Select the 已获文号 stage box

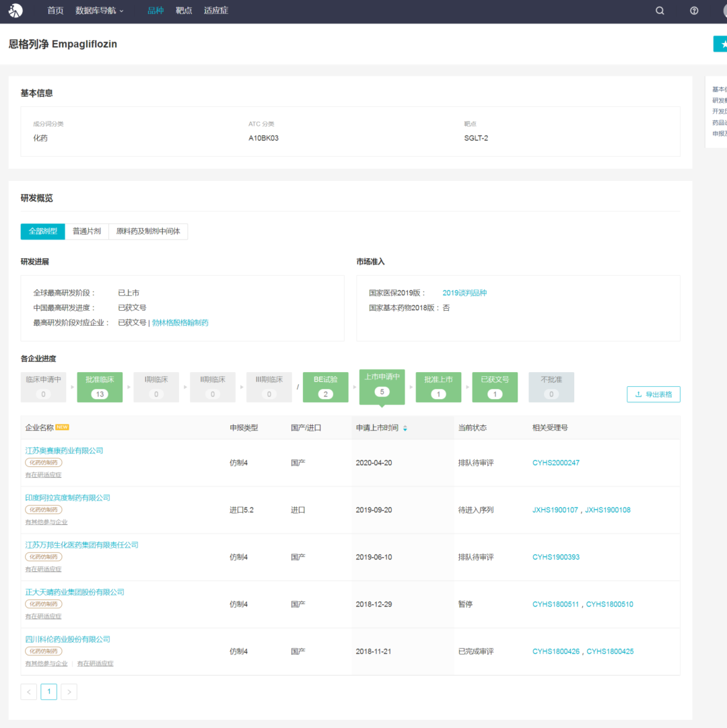click(495, 387)
